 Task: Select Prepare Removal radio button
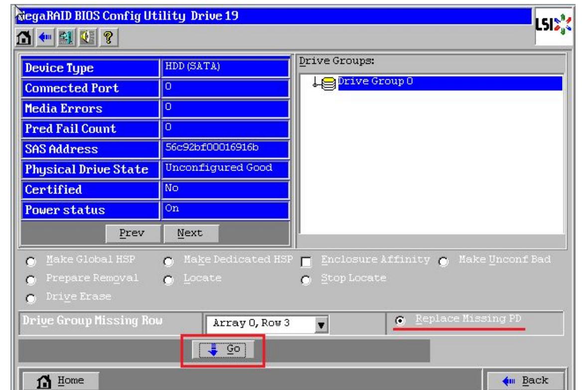31,280
